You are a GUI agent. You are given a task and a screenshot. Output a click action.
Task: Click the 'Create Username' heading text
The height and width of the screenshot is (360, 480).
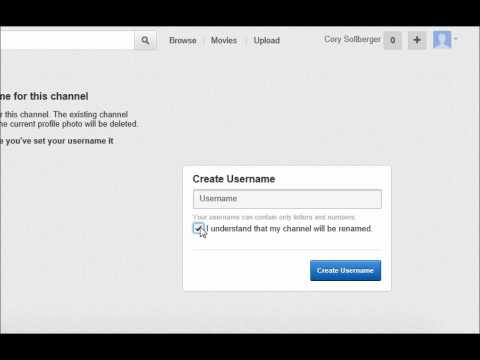point(234,179)
